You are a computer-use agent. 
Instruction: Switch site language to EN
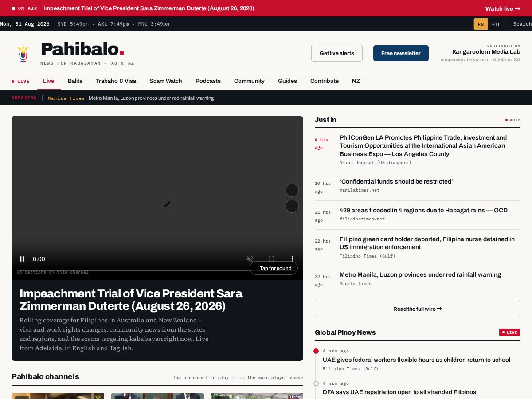tap(481, 24)
